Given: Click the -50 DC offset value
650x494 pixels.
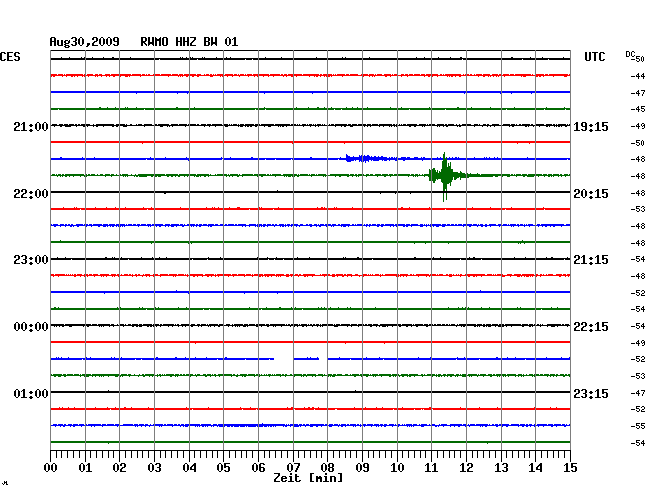Looking at the screenshot, I should [638, 143].
